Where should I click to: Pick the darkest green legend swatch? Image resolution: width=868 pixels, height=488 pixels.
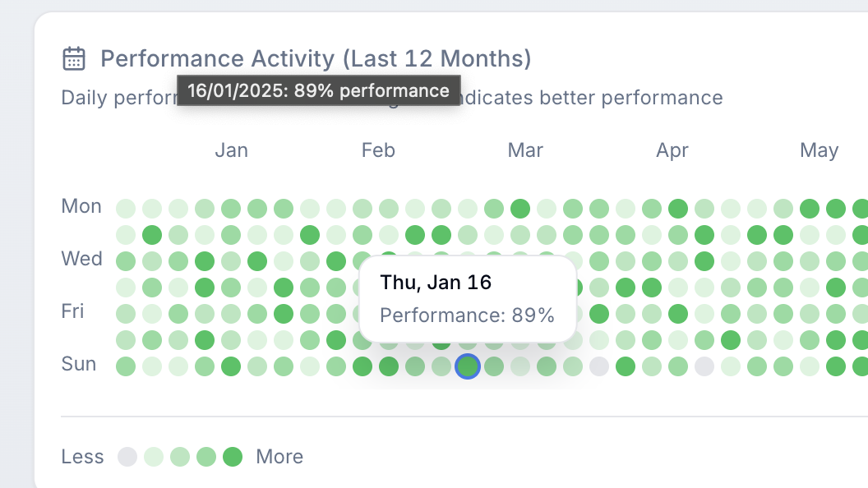(x=233, y=457)
